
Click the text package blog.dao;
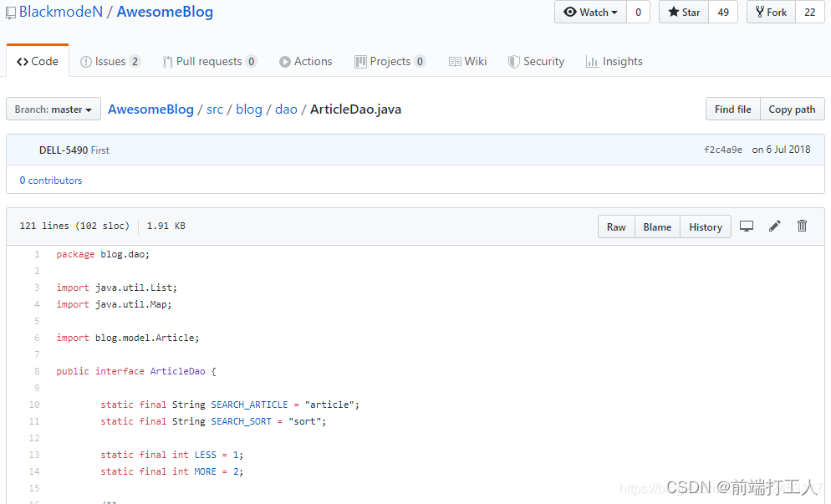click(x=103, y=254)
